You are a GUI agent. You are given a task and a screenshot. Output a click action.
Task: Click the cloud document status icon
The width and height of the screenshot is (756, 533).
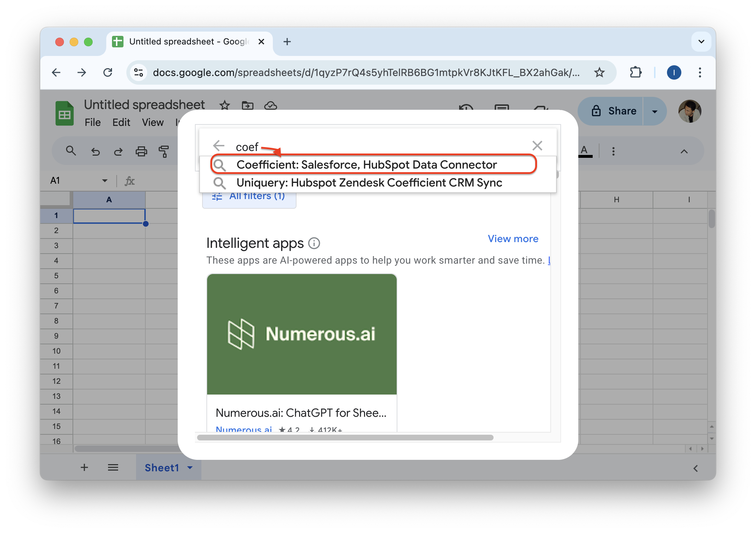[270, 105]
